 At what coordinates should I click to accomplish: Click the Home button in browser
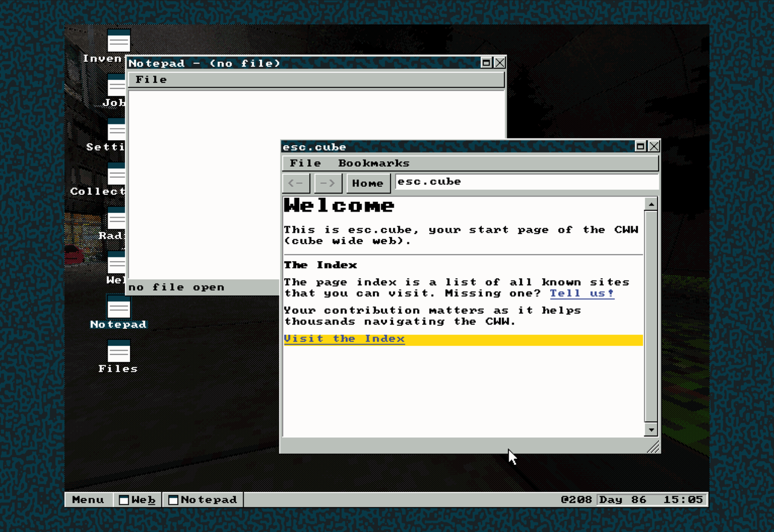click(x=368, y=183)
